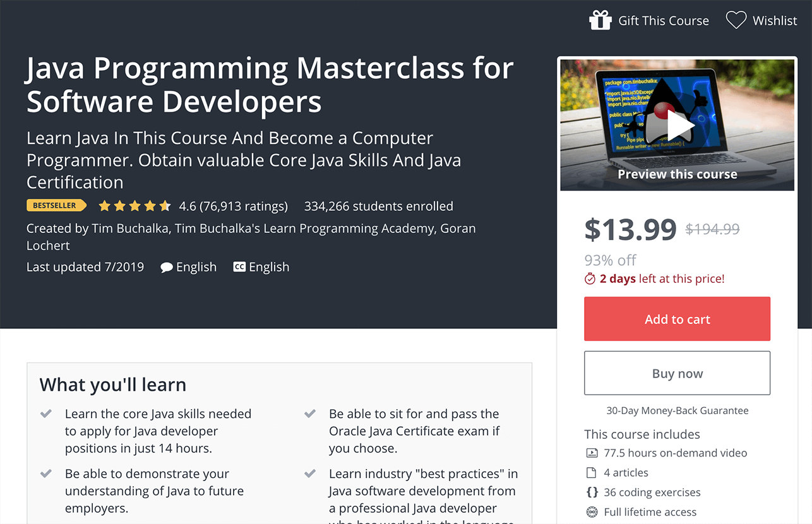This screenshot has width=812, height=524.
Task: Open the '4.6 (76,913 ratings)' link
Action: tap(234, 206)
